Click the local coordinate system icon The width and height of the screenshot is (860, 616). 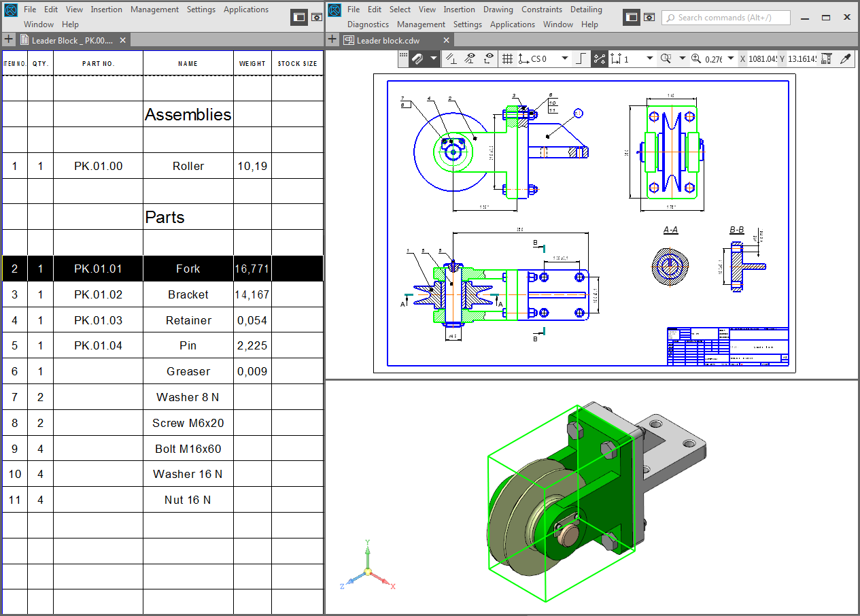[523, 59]
